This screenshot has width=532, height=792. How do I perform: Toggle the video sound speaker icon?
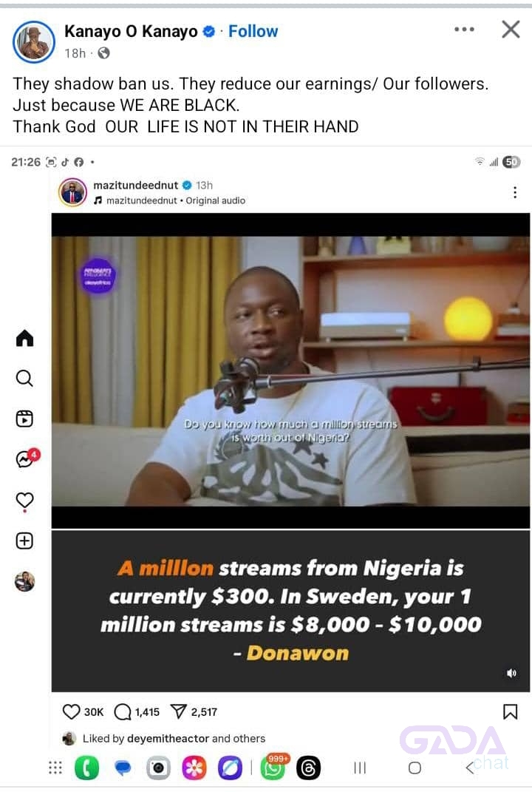point(512,673)
